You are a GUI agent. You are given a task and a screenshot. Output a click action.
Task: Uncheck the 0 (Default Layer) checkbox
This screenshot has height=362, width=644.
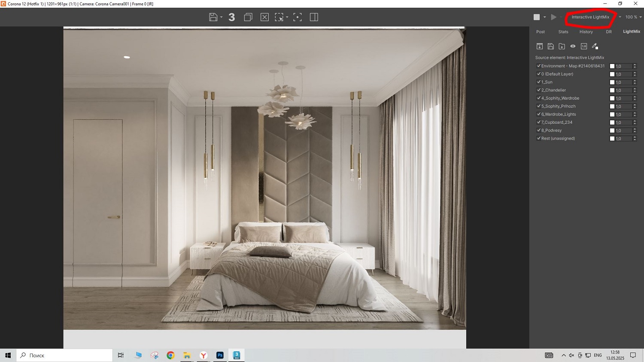(538, 74)
